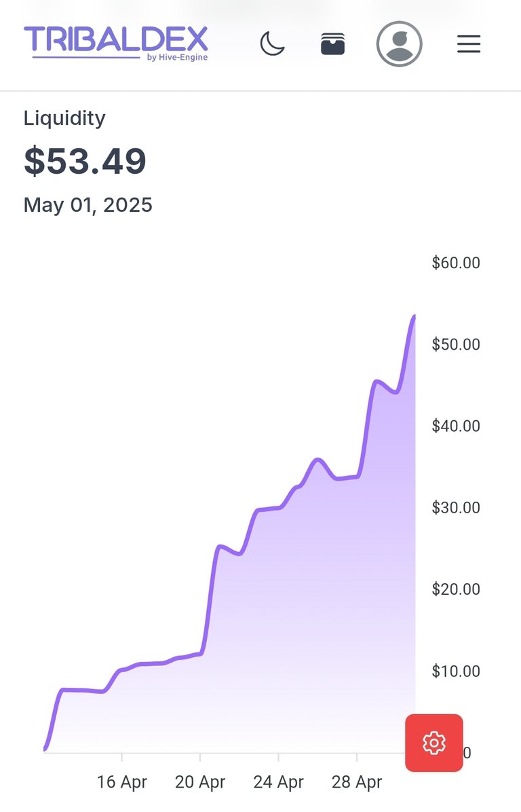Select the 28 Apr date label
Viewport: 521px width, 812px height.
coord(357,781)
